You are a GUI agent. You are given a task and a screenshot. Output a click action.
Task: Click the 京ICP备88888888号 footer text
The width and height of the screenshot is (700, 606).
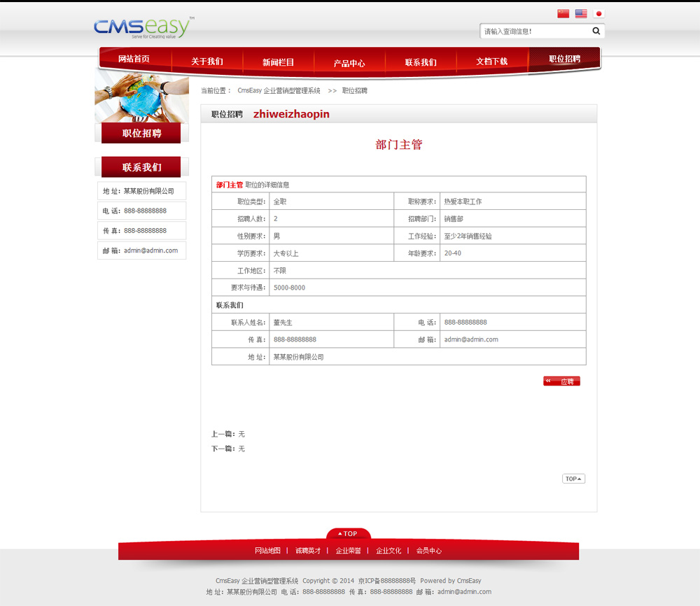click(x=386, y=581)
